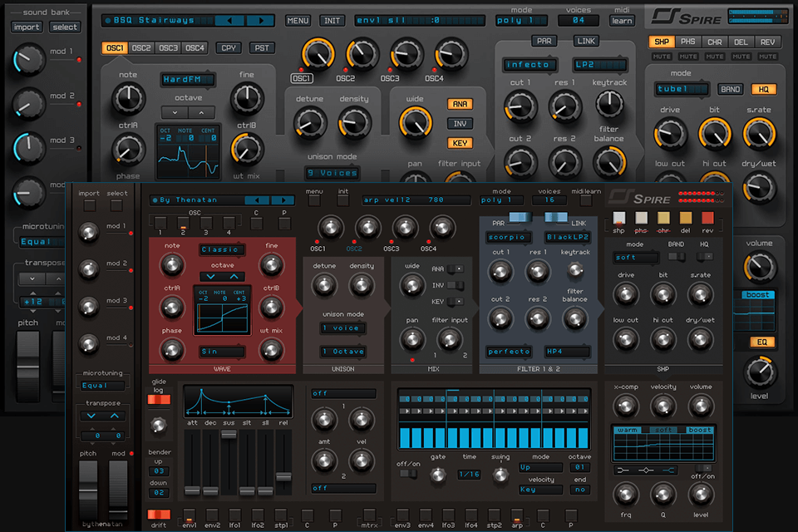Open the '1 voice' unison mode dropdown
798x532 pixels.
point(342,328)
